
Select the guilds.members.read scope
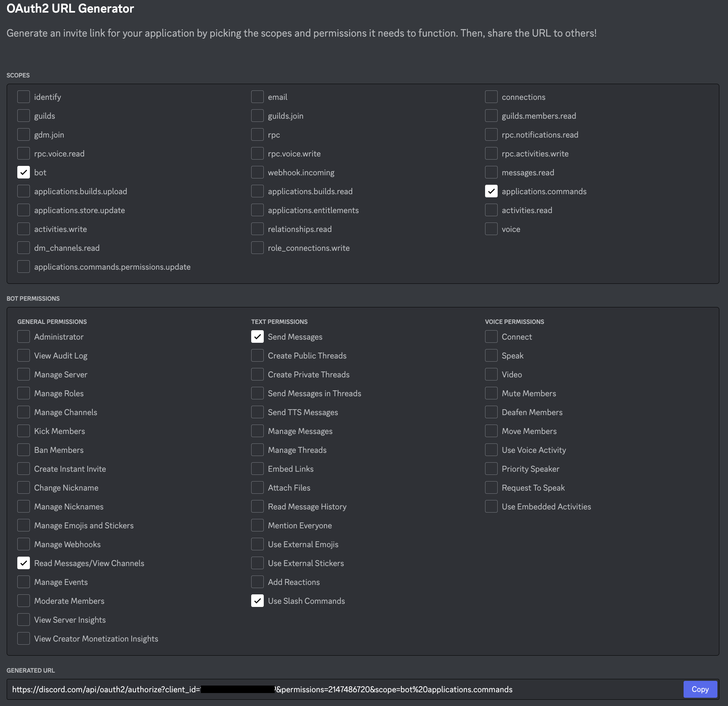point(491,116)
